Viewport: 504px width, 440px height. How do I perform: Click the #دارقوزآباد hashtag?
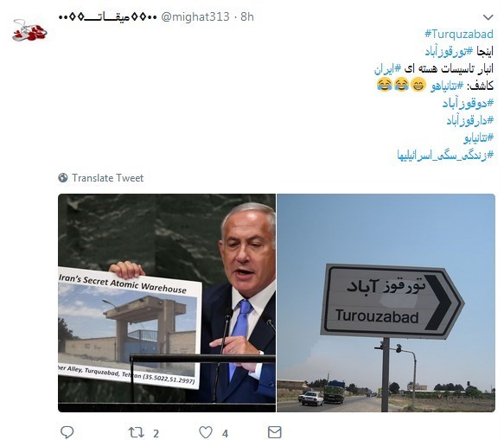(470, 120)
